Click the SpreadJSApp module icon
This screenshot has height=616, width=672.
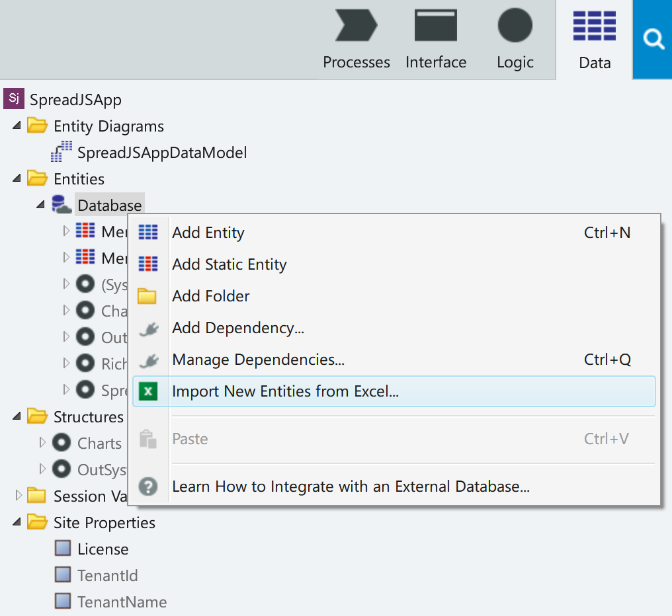(x=14, y=98)
